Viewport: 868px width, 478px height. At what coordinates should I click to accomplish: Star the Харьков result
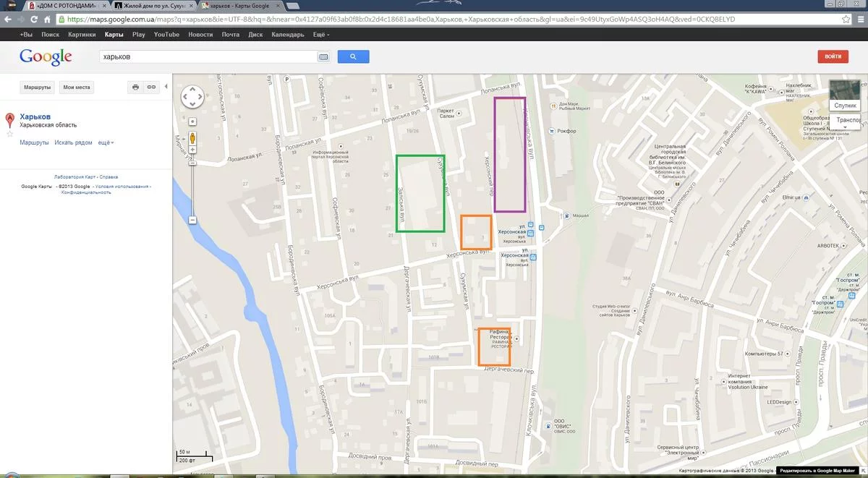click(x=10, y=134)
